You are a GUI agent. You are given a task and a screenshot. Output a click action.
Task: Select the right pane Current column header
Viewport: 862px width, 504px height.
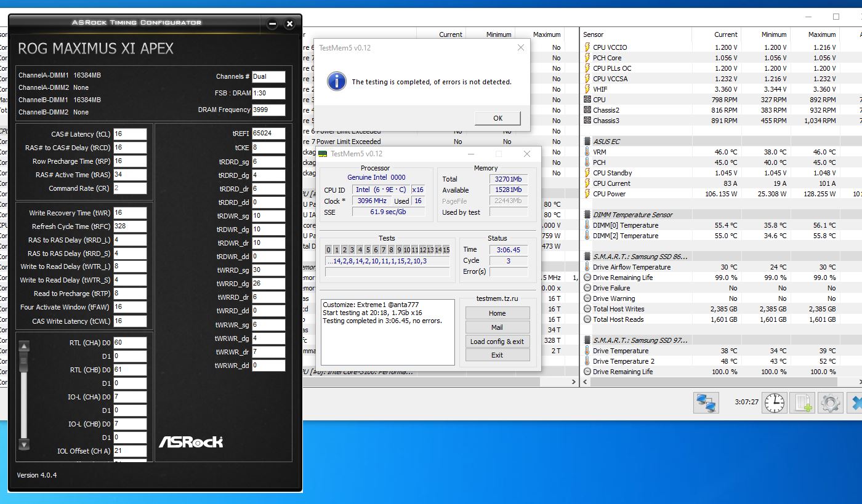pos(726,34)
